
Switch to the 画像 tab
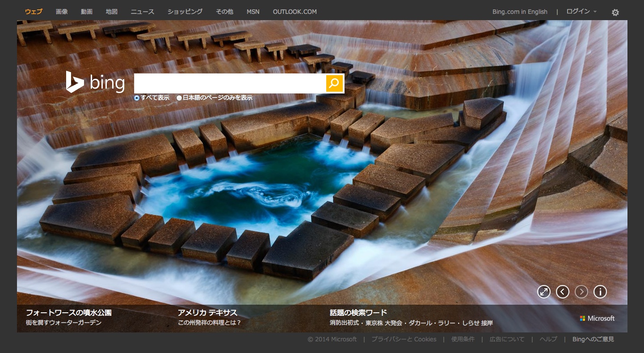click(62, 12)
